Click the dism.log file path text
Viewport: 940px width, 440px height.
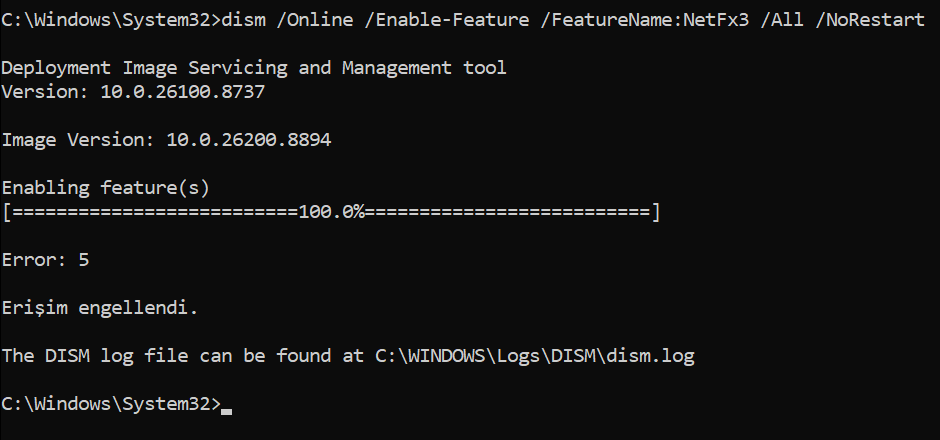[x=535, y=356]
